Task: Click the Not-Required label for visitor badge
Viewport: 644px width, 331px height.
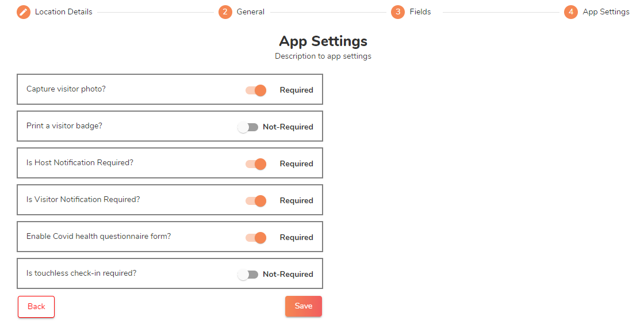Action: 288,127
